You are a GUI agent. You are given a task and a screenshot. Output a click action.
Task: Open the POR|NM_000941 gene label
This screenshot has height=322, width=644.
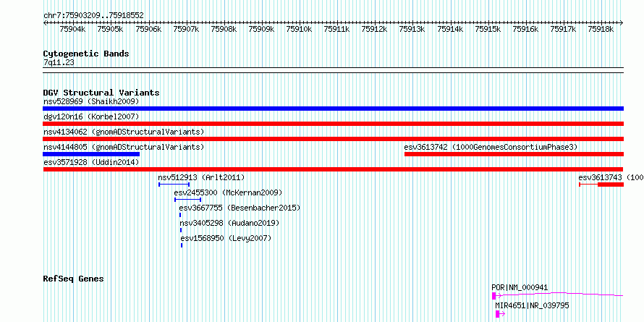click(520, 287)
